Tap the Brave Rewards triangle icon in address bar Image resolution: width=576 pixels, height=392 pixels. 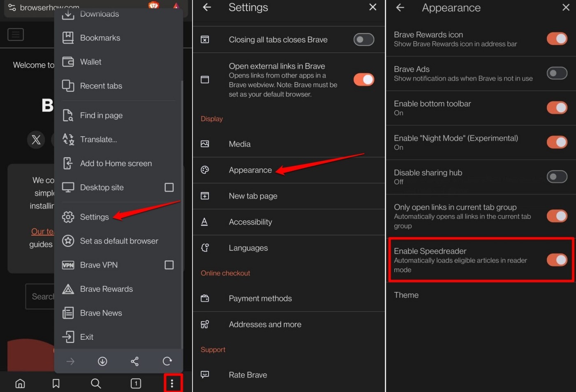(x=176, y=5)
